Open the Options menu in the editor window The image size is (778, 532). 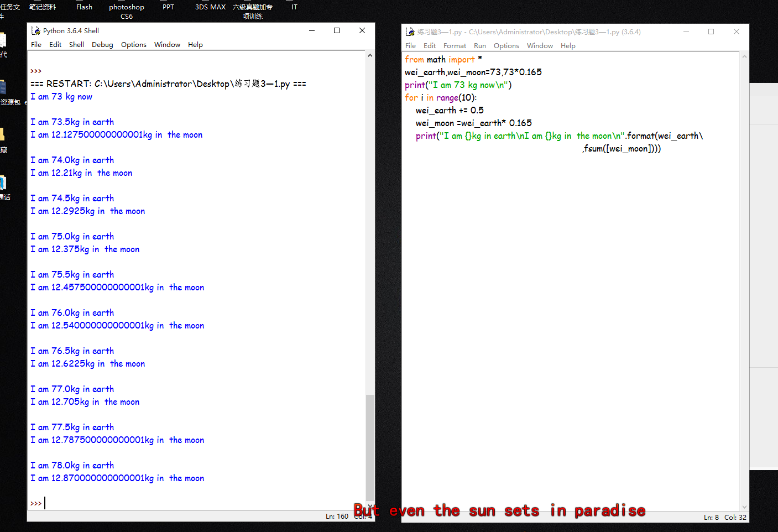tap(507, 45)
